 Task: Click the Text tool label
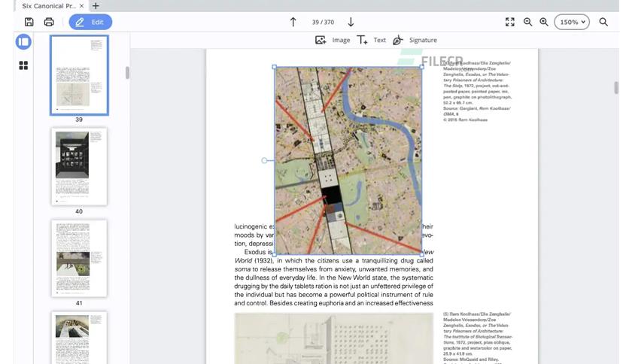[x=379, y=40]
